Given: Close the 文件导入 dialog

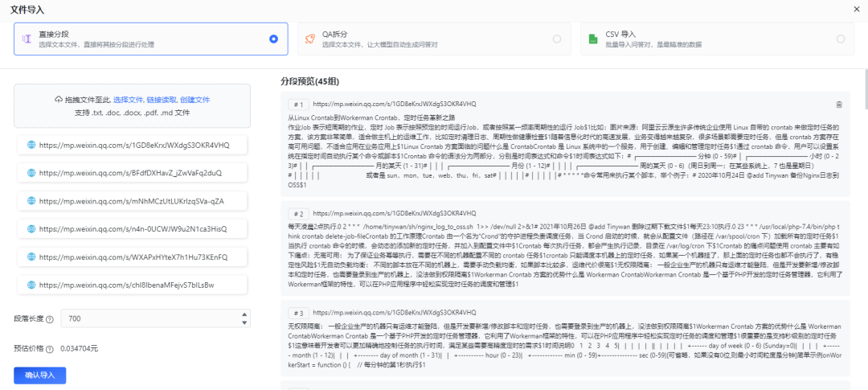Looking at the screenshot, I should [857, 10].
